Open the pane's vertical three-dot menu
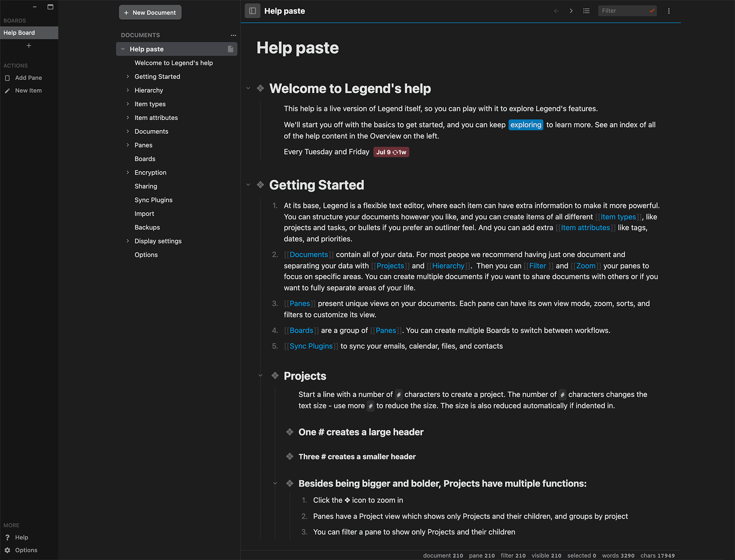 point(669,11)
